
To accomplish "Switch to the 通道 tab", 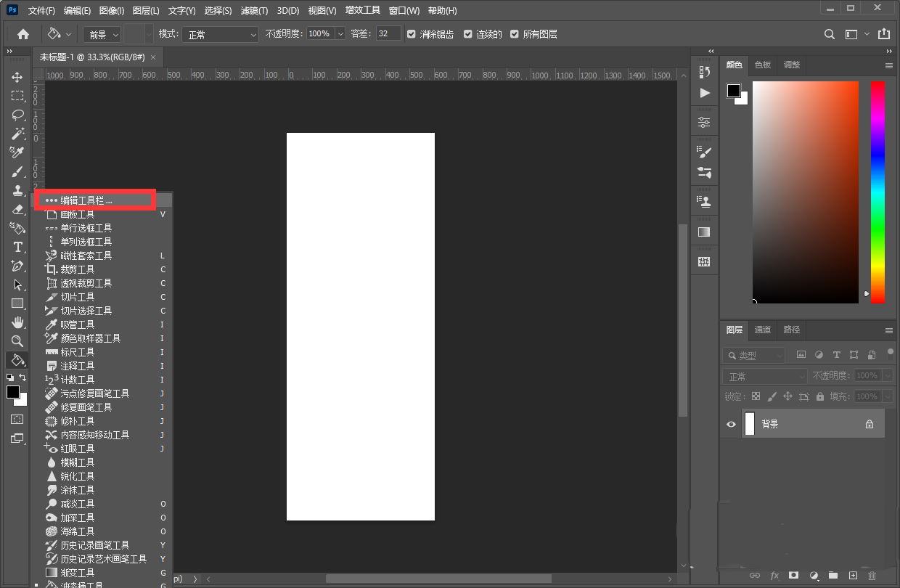I will pyautogui.click(x=763, y=330).
